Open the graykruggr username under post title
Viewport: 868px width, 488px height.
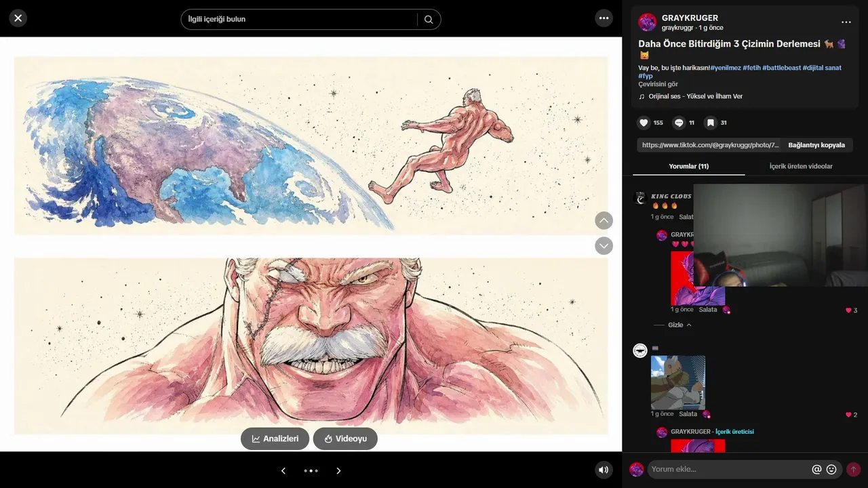677,28
